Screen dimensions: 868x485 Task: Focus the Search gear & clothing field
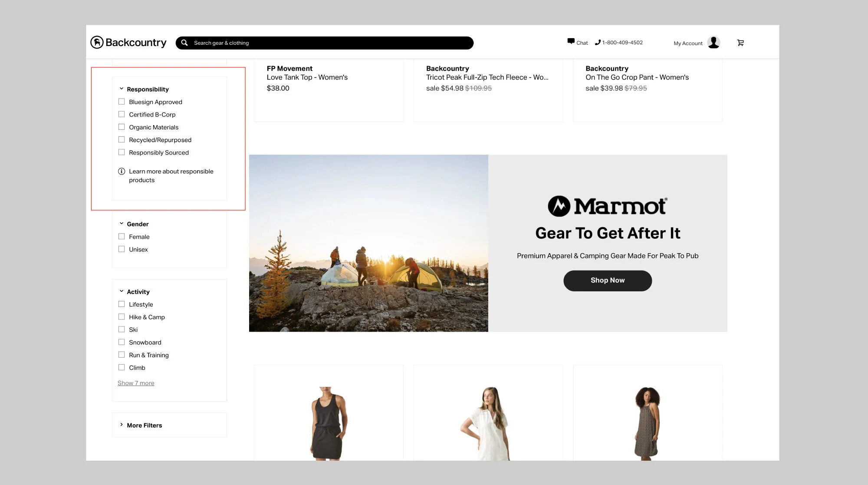(x=324, y=43)
